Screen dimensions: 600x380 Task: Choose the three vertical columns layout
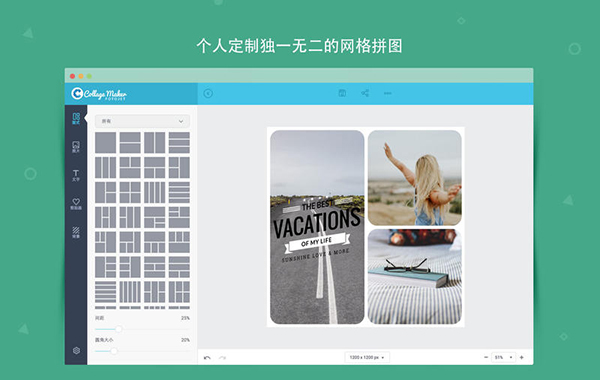[106, 167]
